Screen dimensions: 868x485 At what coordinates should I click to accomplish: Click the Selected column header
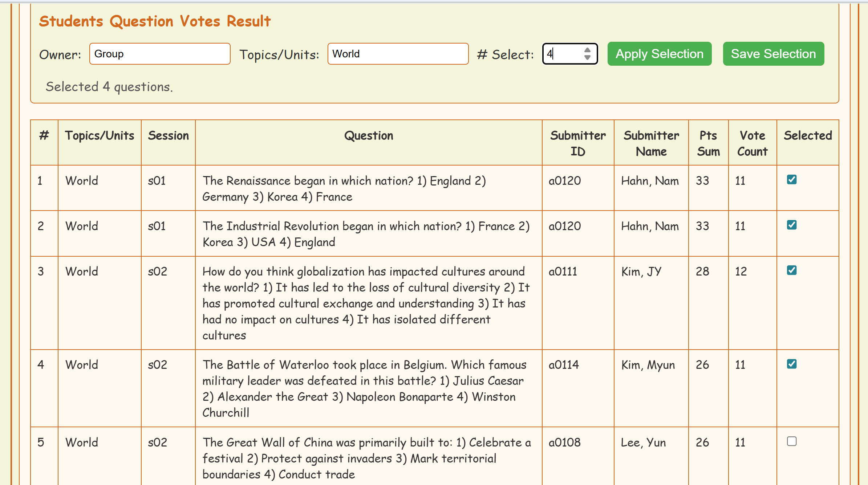pos(807,135)
